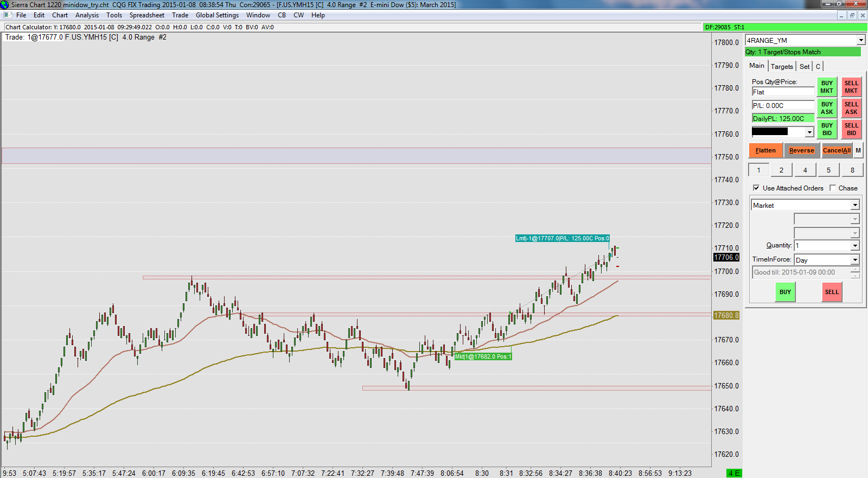Screen dimensions: 868x478
Task: Open the Help menu
Action: click(318, 15)
